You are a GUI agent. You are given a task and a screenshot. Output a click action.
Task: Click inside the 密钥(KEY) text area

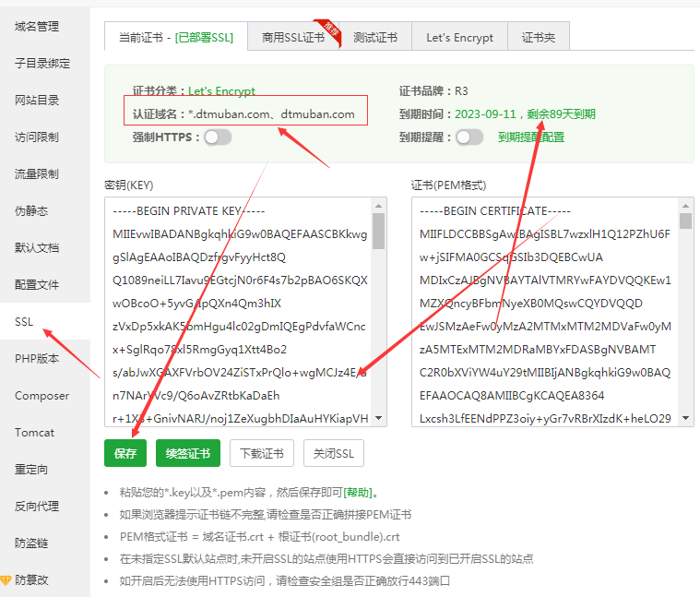point(238,314)
